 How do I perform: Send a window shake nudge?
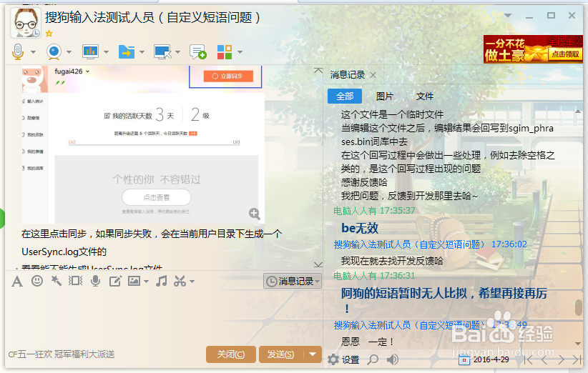coord(75,281)
